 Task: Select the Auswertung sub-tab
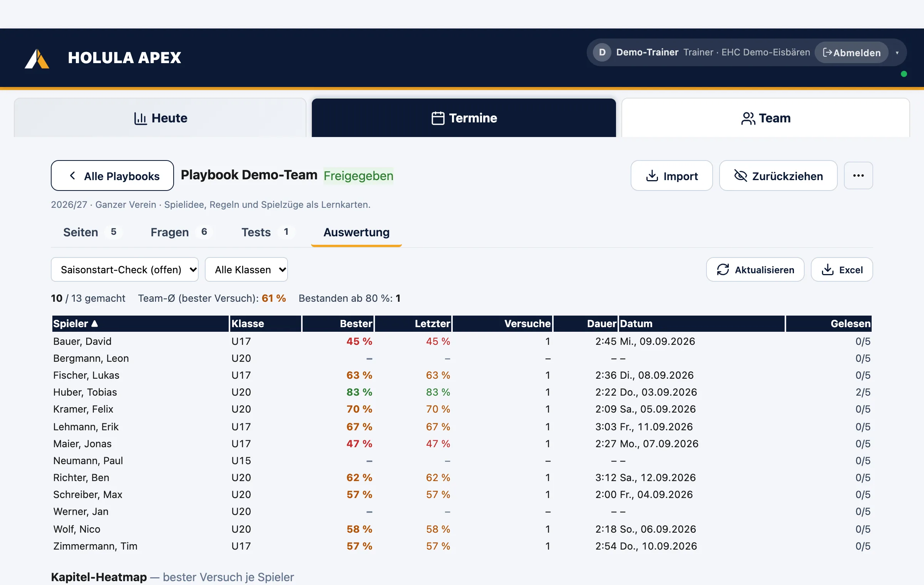(x=357, y=232)
